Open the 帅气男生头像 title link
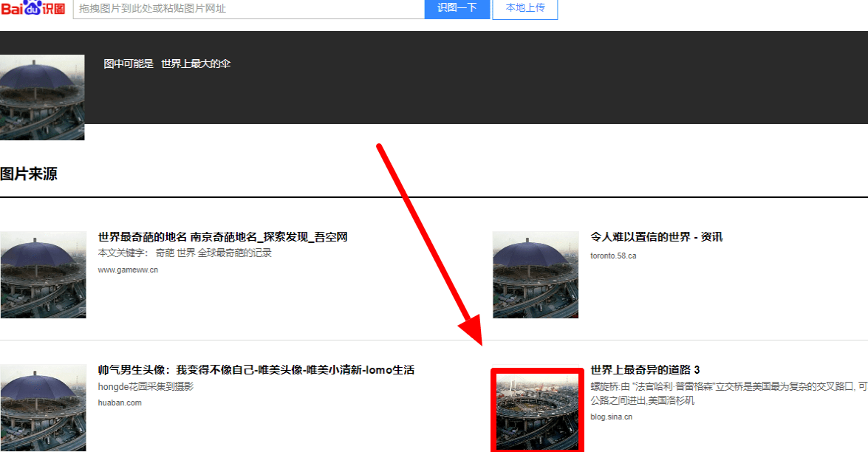 256,370
